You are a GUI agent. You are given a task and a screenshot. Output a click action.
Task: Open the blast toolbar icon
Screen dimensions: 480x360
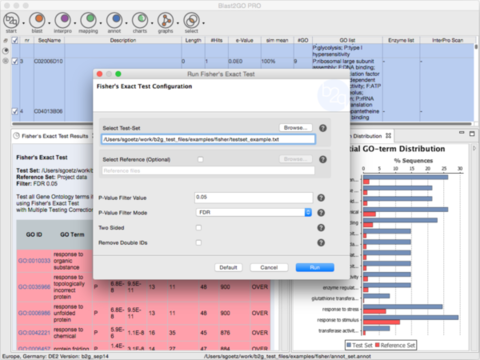(37, 21)
